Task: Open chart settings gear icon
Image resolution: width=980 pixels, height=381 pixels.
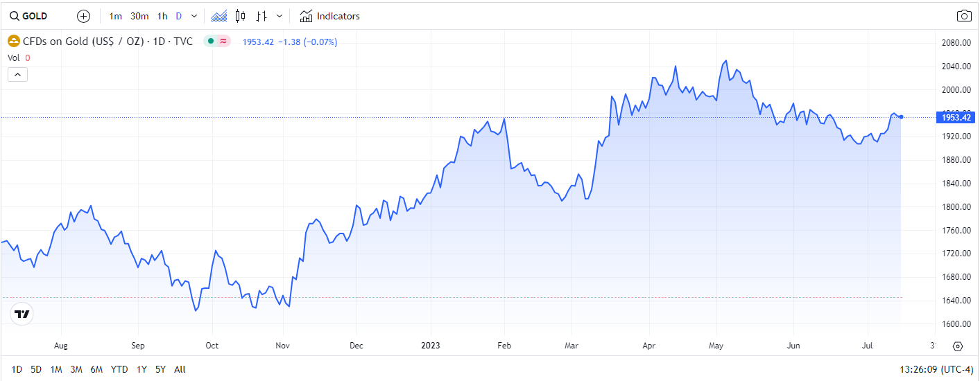Action: (958, 346)
